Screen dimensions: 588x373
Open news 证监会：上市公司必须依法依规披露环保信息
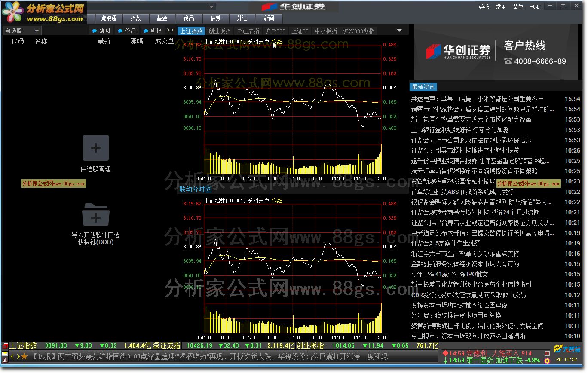coord(471,140)
